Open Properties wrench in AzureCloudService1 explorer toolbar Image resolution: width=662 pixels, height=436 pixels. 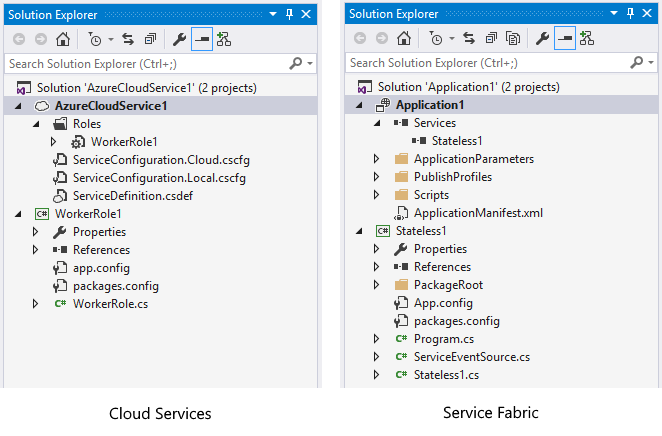pyautogui.click(x=180, y=39)
